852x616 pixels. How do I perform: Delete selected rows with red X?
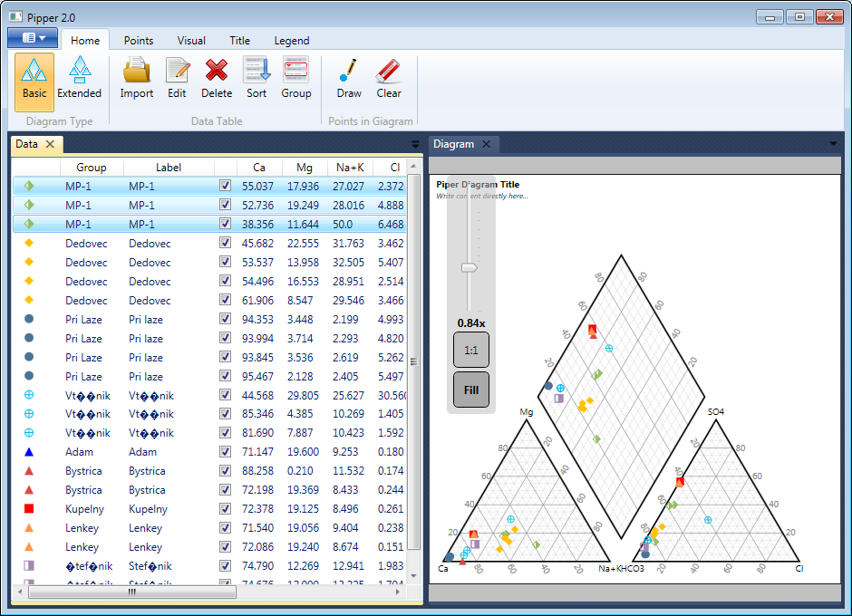(217, 78)
